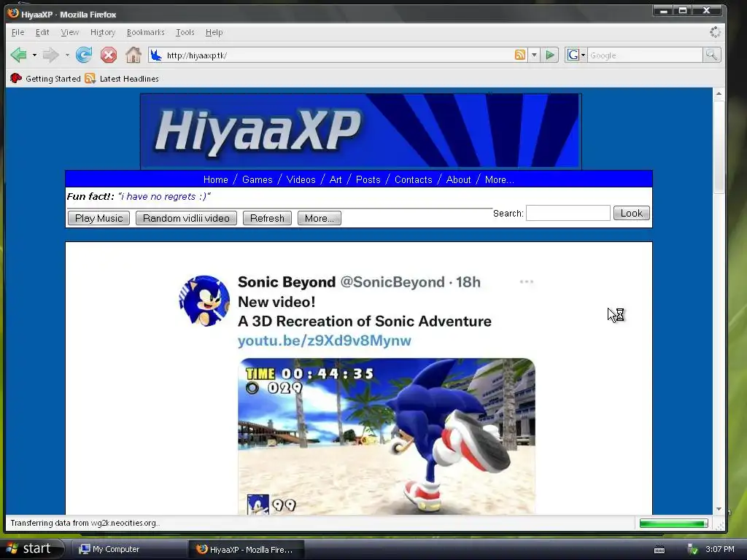Open the View menu

[69, 32]
